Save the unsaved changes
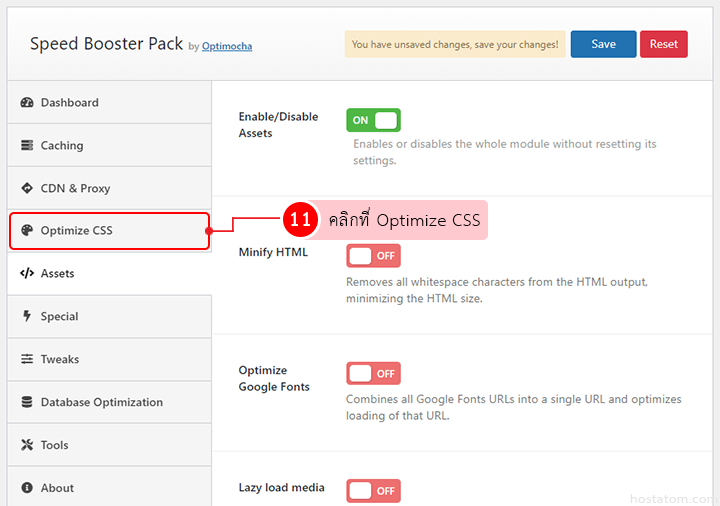 coord(603,44)
